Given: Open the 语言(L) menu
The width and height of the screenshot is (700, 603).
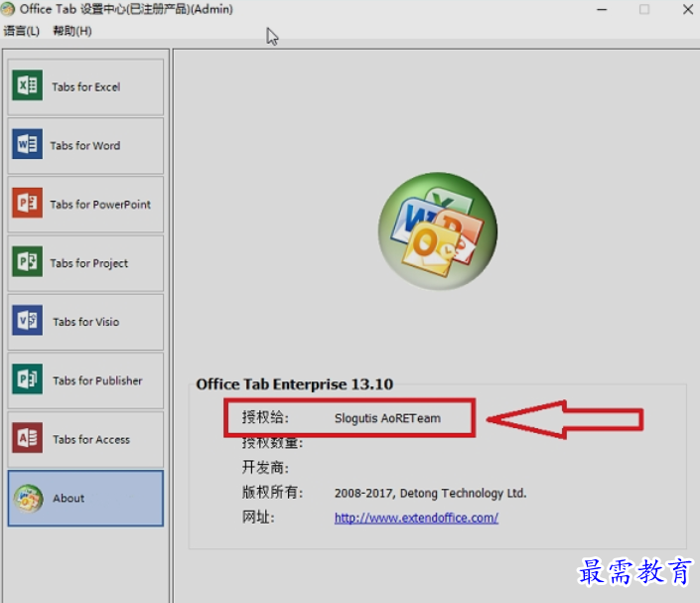Looking at the screenshot, I should 22,31.
